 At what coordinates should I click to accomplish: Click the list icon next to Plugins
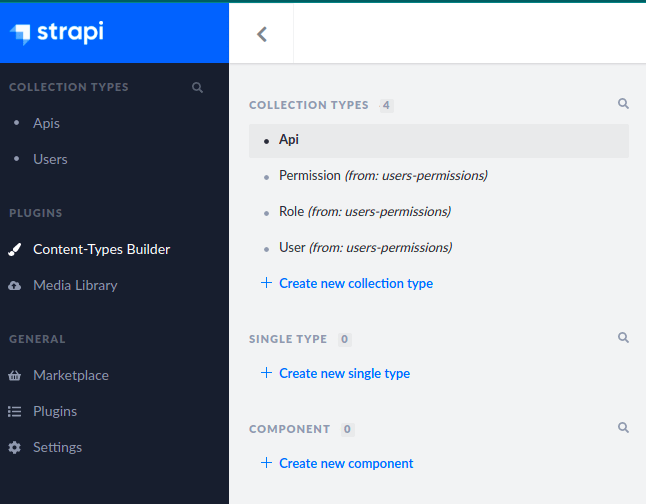pos(14,411)
